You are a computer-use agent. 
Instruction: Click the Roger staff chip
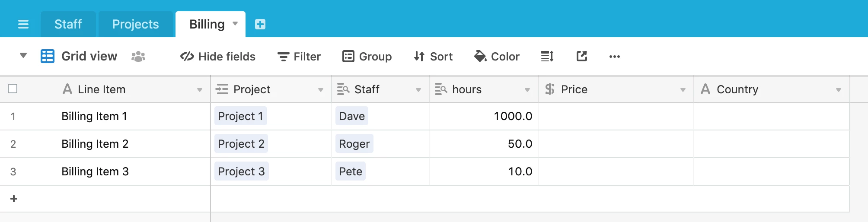click(354, 144)
